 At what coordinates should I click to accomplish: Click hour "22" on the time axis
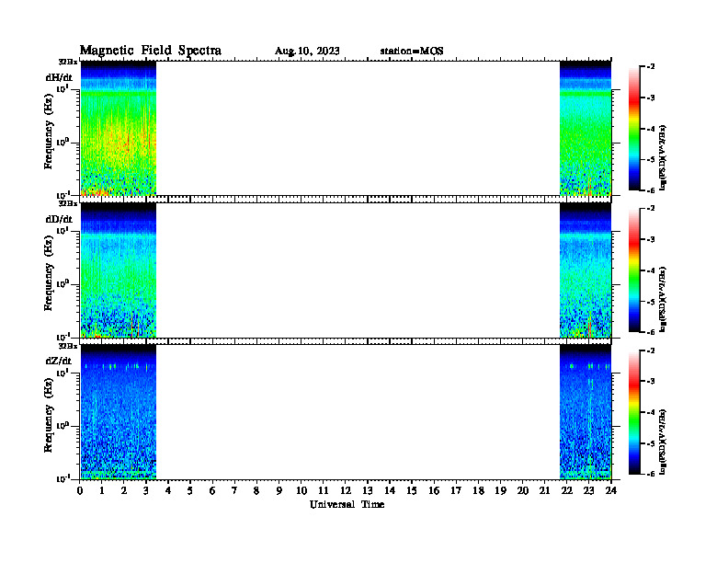click(x=567, y=490)
